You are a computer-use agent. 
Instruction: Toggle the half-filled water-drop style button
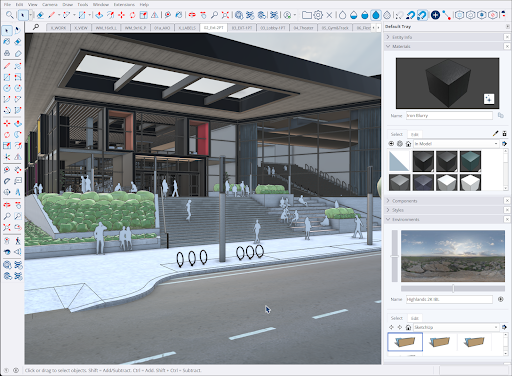365,15
